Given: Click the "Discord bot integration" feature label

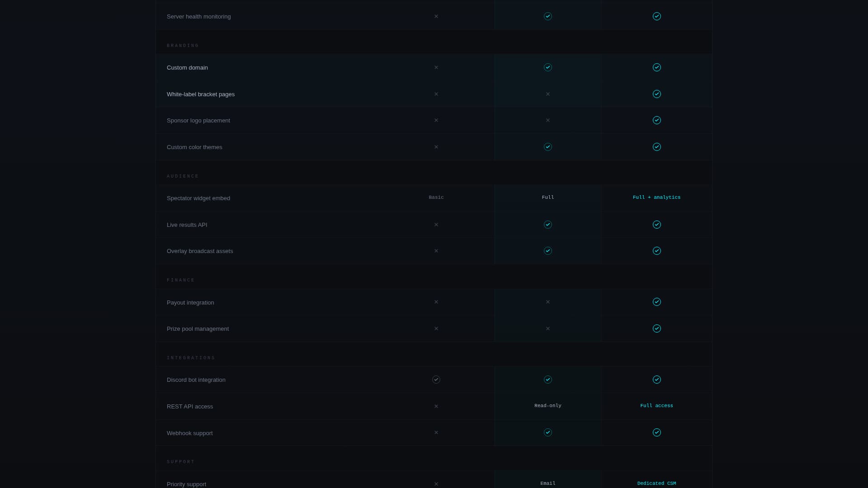Looking at the screenshot, I should click(x=196, y=380).
